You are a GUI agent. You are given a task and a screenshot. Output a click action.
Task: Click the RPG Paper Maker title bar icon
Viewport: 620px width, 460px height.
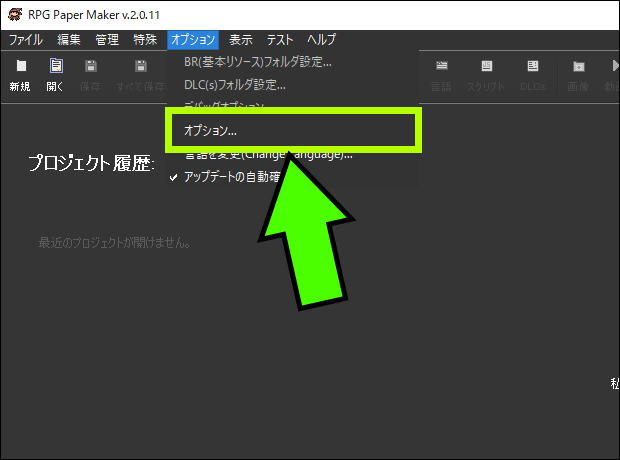[13, 13]
